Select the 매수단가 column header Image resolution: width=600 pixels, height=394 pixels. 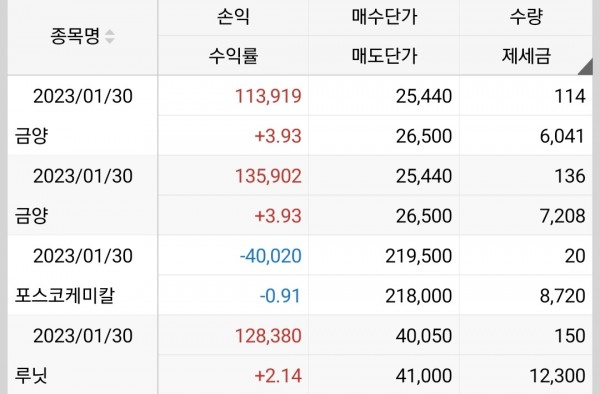[384, 17]
